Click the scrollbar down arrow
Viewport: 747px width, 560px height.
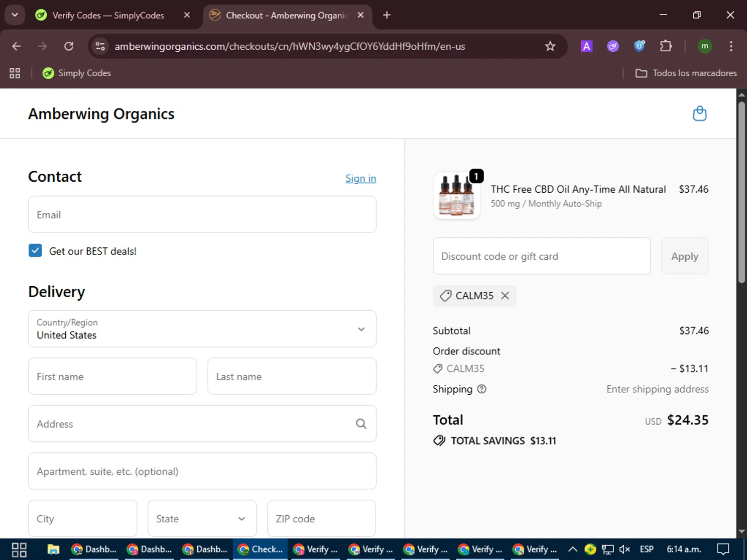click(x=742, y=531)
